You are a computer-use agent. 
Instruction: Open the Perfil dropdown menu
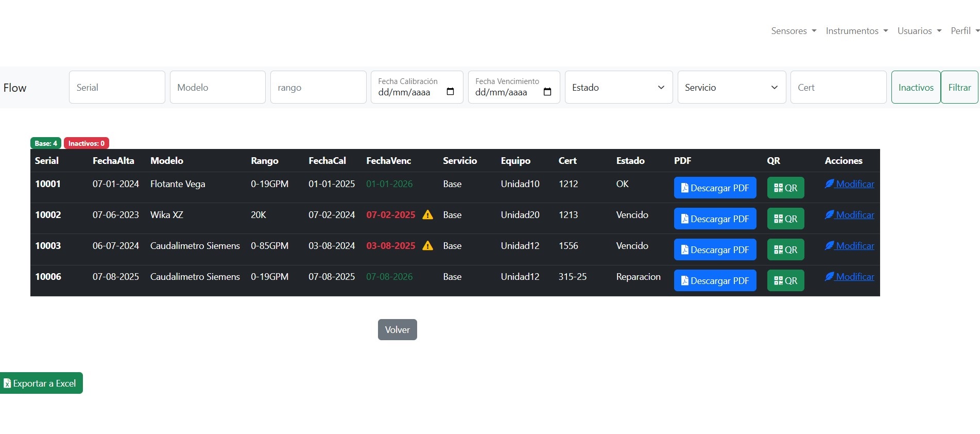pos(965,31)
